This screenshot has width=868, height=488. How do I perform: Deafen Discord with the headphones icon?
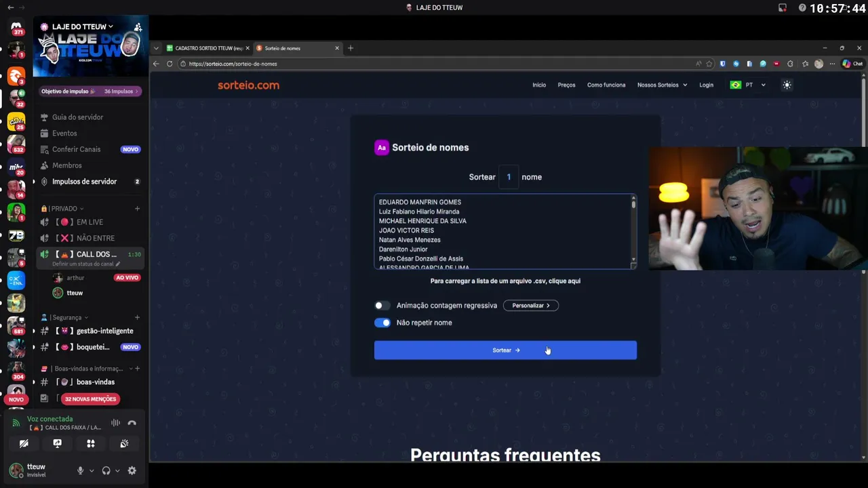106,470
